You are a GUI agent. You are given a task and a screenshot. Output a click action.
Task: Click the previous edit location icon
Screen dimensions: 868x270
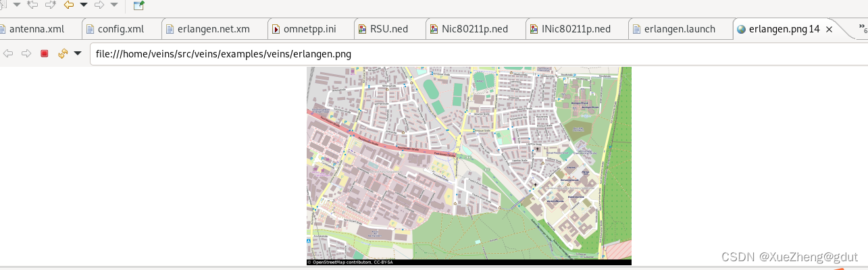point(32,5)
